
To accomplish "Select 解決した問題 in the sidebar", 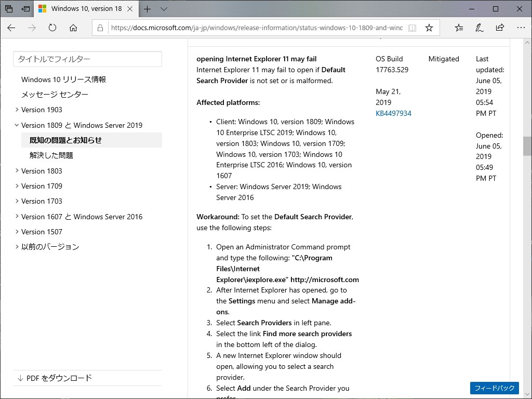I will point(51,155).
